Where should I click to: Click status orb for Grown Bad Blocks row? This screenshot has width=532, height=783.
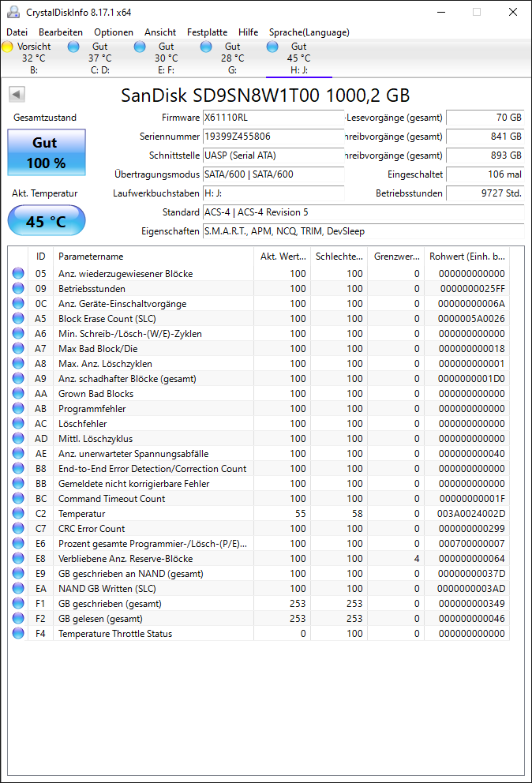(18, 393)
